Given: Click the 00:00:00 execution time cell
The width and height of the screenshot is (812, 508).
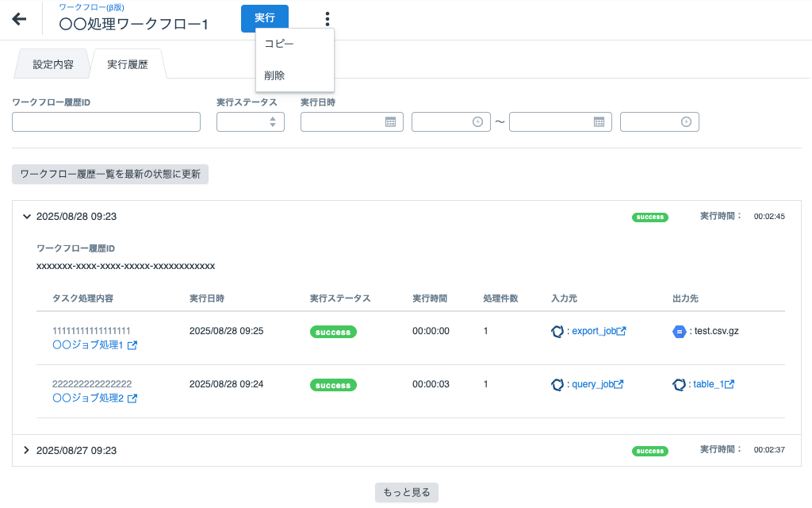Looking at the screenshot, I should pyautogui.click(x=431, y=331).
